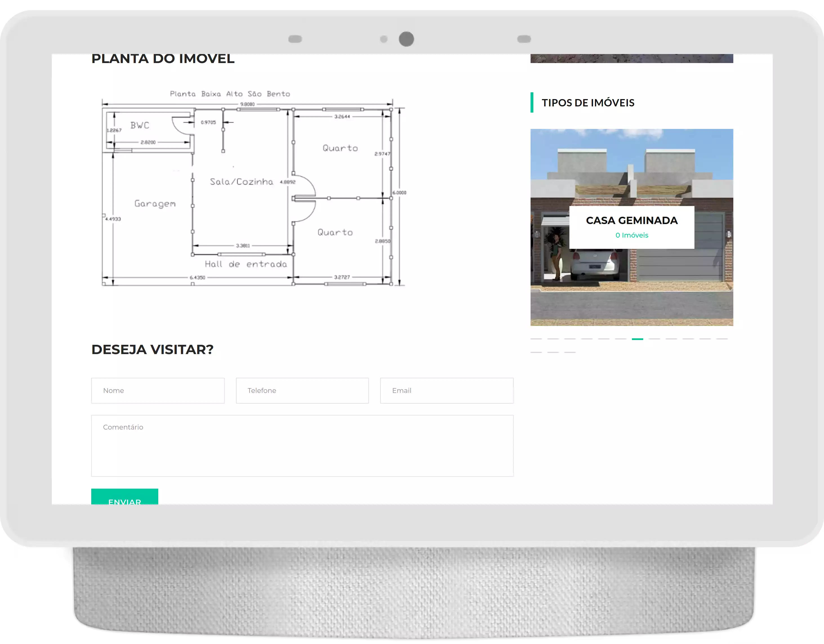Click the Nome input field

pyautogui.click(x=158, y=391)
